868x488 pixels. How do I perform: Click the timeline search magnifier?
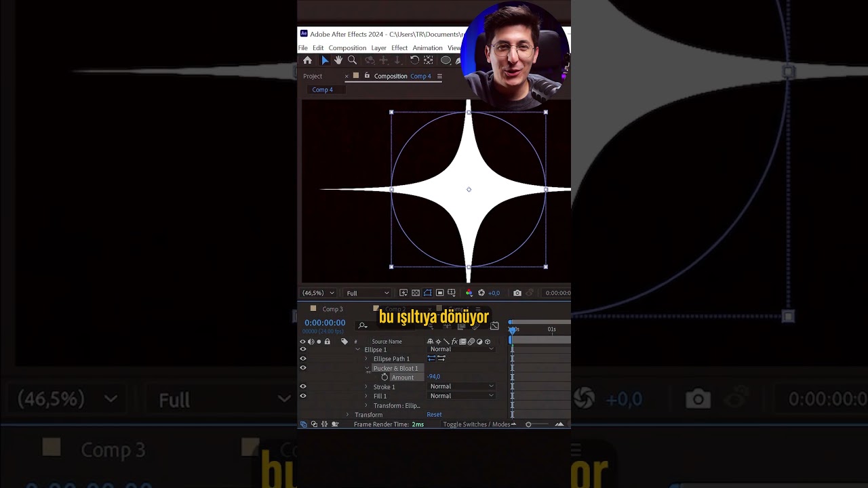coord(363,326)
